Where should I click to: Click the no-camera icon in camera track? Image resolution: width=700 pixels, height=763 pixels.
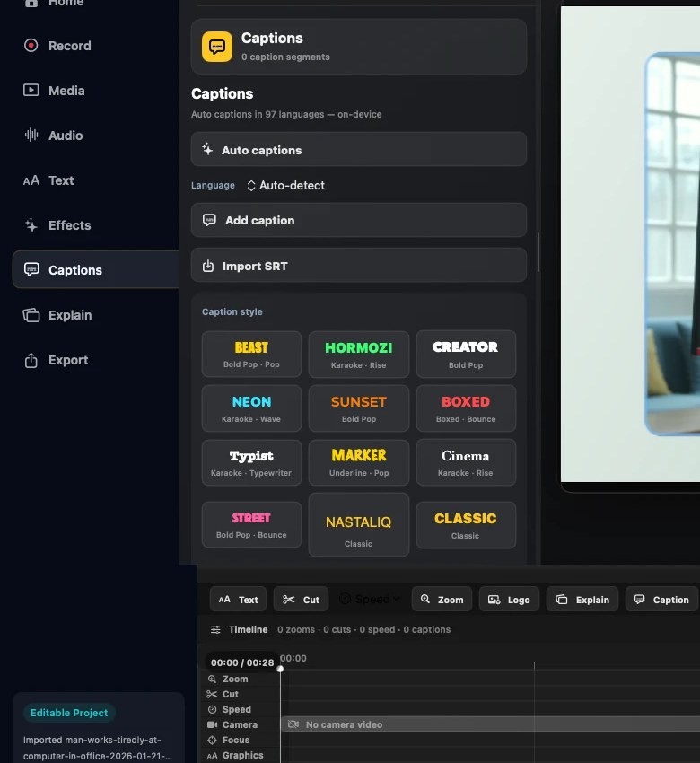tap(293, 724)
